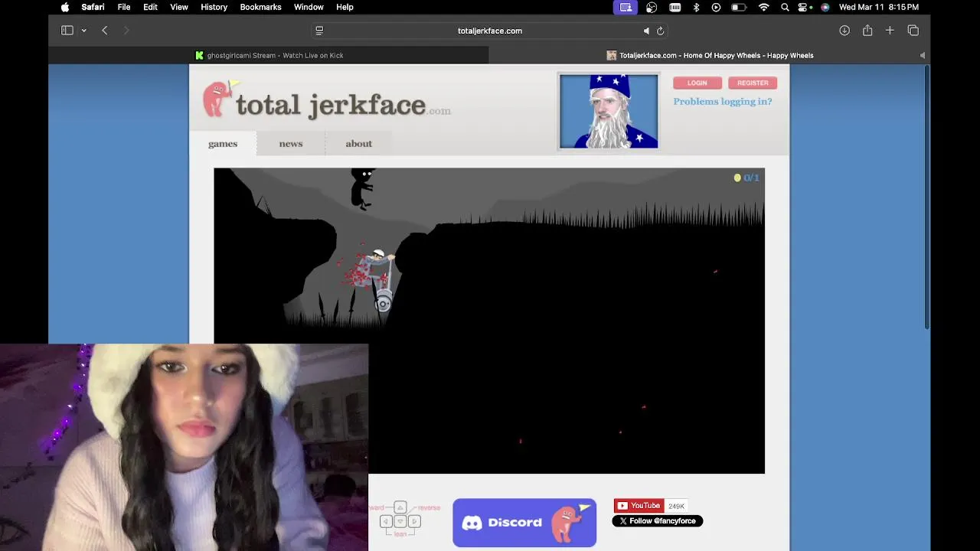The height and width of the screenshot is (551, 980).
Task: Switch to the Totaljerkface.com Happy Wheels tab
Action: click(x=710, y=55)
